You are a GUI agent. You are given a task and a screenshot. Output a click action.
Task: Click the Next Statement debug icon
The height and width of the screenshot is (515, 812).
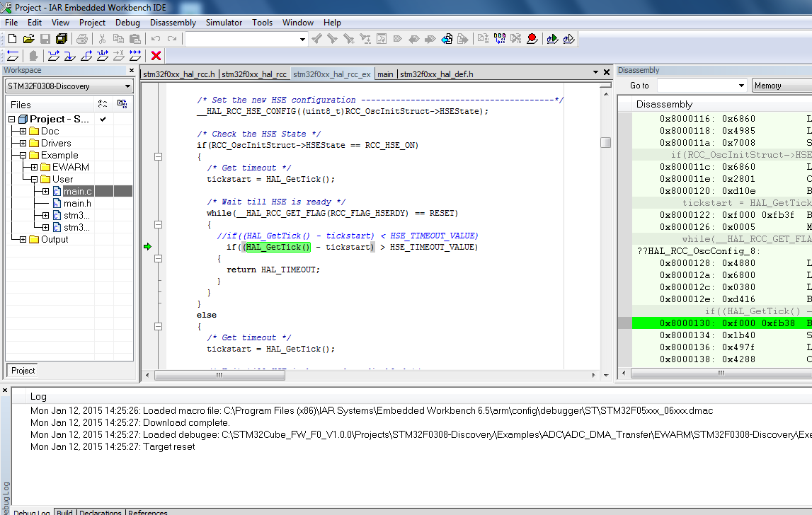(103, 55)
